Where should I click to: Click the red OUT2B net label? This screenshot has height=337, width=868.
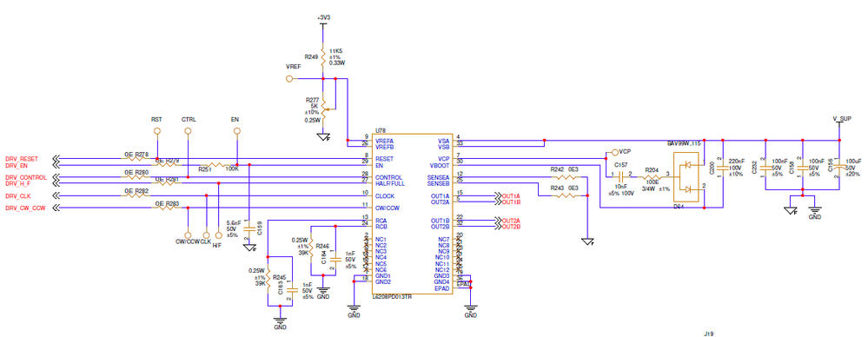[511, 227]
